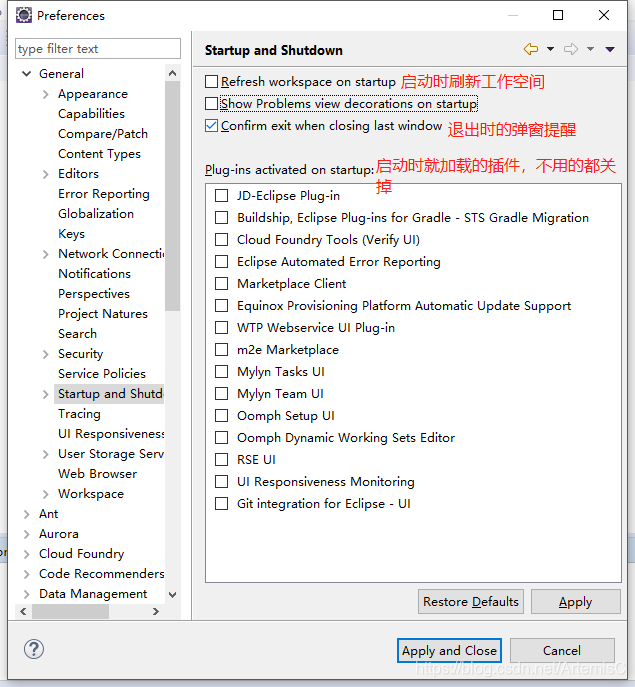Select Compare/Patch preferences
Viewport: 635px width, 687px height.
pyautogui.click(x=103, y=134)
